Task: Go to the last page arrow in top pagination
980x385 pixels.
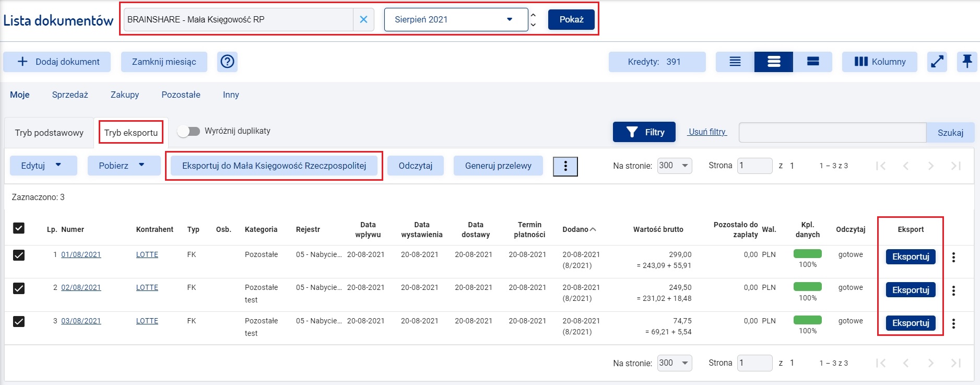Action: [956, 166]
